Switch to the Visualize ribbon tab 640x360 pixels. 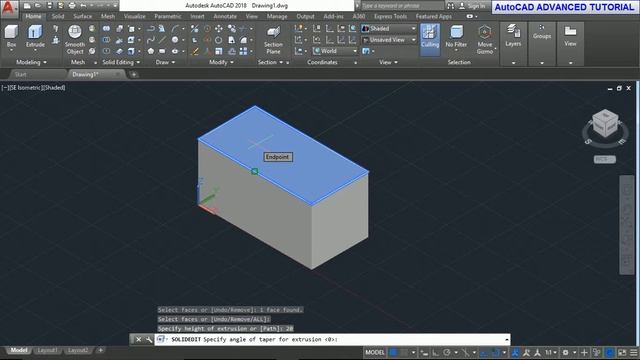(x=134, y=16)
